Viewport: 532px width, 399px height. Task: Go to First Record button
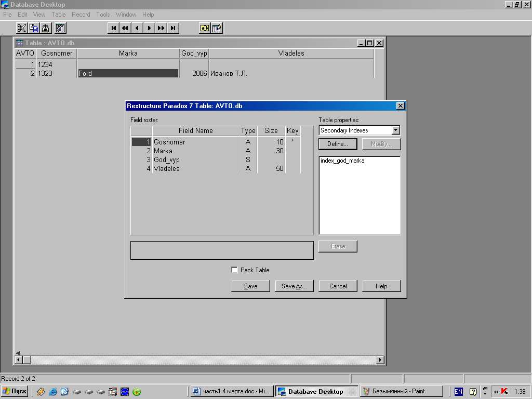[114, 28]
